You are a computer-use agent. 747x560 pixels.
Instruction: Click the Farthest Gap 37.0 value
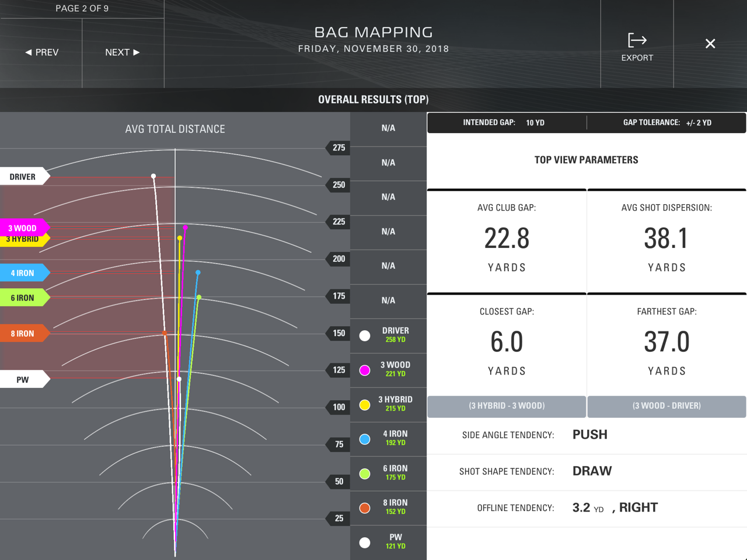pyautogui.click(x=666, y=342)
